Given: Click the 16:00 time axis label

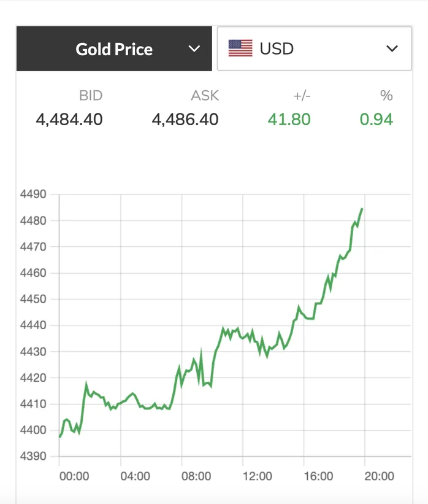Looking at the screenshot, I should pyautogui.click(x=318, y=476).
